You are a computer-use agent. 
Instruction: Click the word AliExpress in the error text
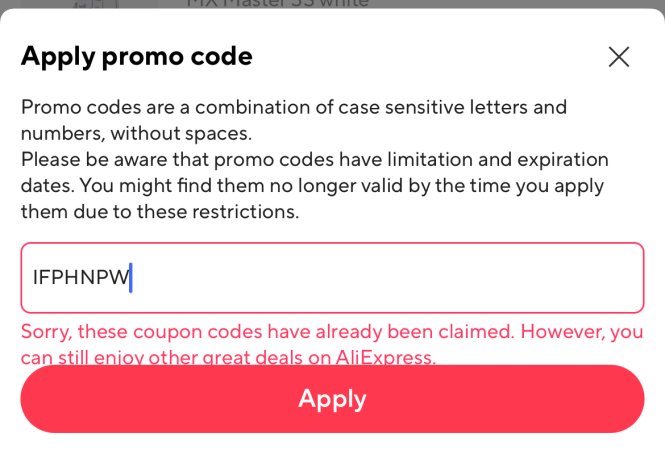click(x=384, y=358)
